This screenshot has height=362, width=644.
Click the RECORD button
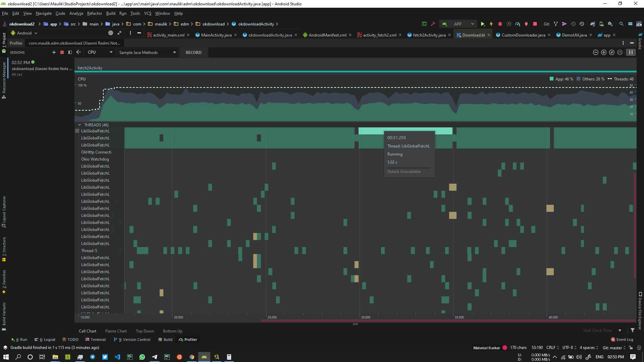[194, 53]
